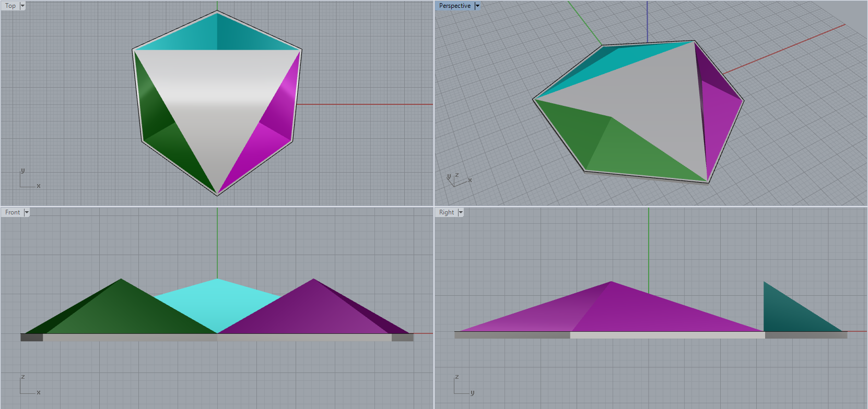Click the Right viewport title label
868x409 pixels.
446,212
